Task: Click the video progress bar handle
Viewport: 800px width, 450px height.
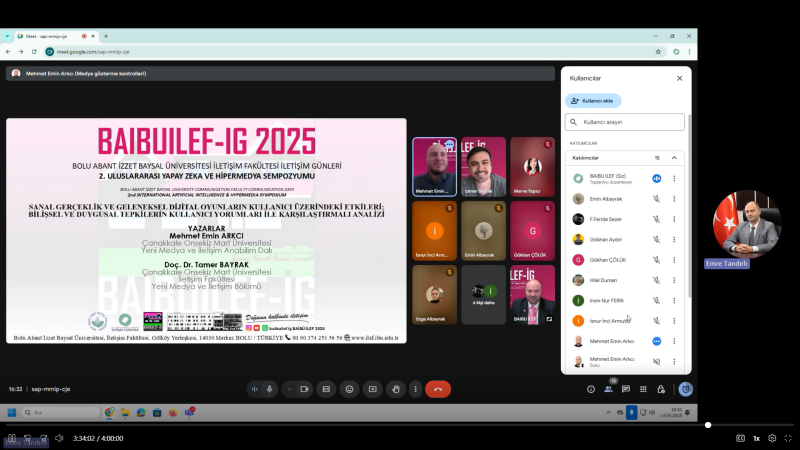Action: (x=708, y=425)
